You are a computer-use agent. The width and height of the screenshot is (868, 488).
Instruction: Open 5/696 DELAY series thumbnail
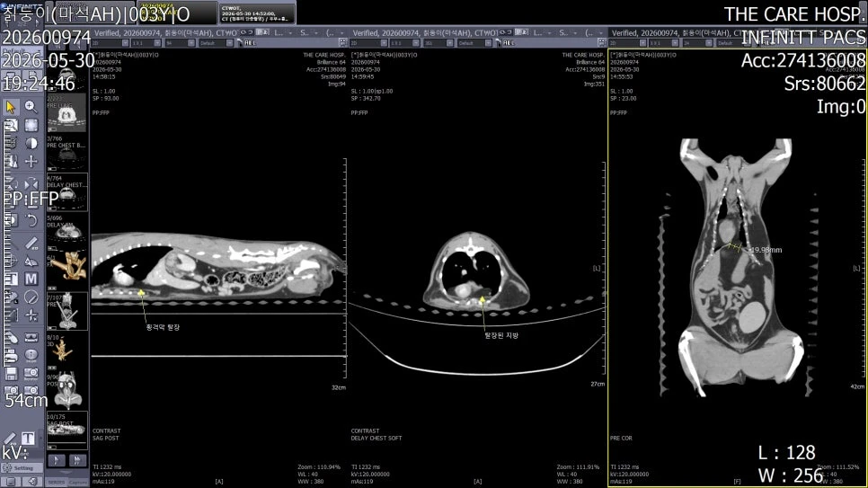coord(66,233)
